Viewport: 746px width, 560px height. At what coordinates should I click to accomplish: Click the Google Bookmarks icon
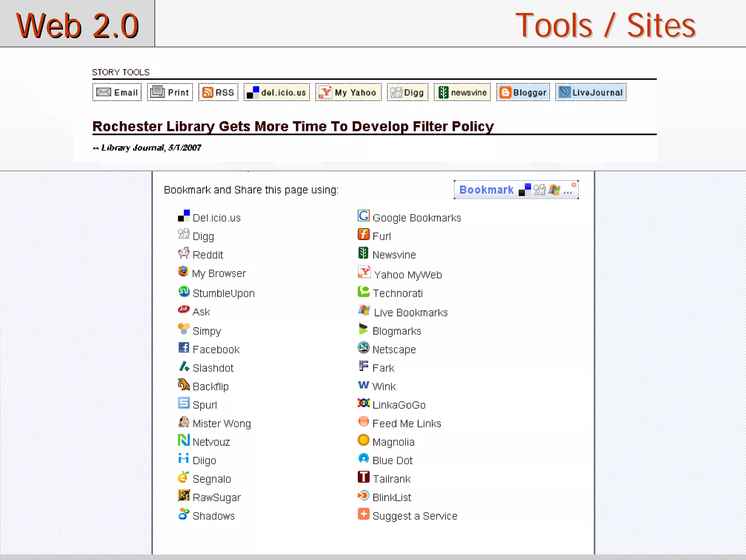pos(363,216)
